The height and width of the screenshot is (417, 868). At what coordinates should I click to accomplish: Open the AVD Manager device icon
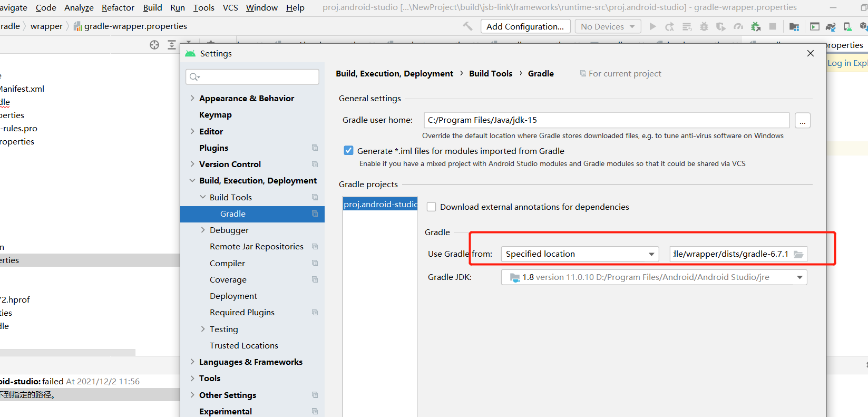tap(847, 26)
